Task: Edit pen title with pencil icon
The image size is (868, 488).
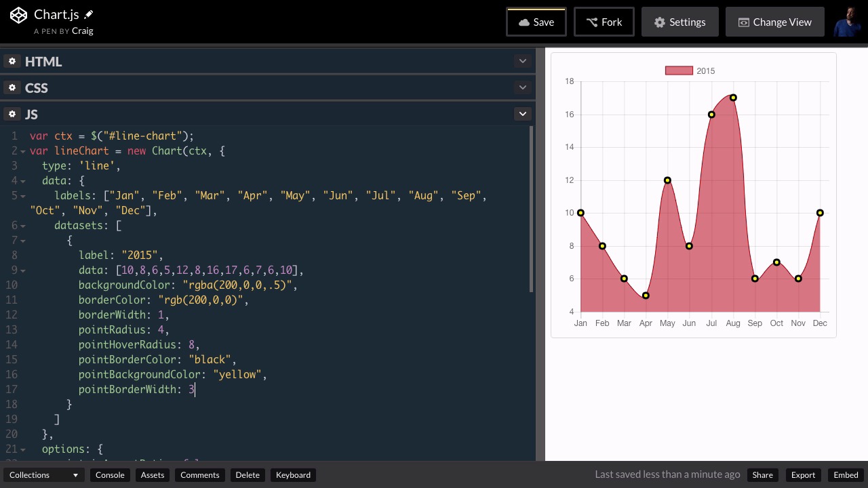Action: (x=89, y=14)
